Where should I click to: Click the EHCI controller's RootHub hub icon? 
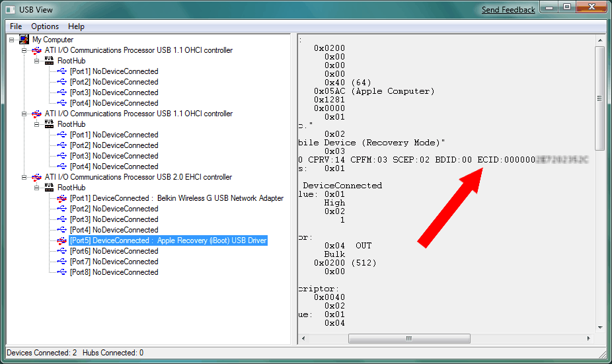tap(49, 188)
